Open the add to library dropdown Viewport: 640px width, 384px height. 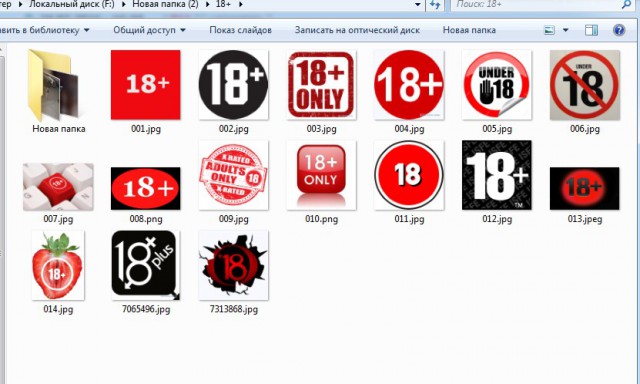(45, 30)
